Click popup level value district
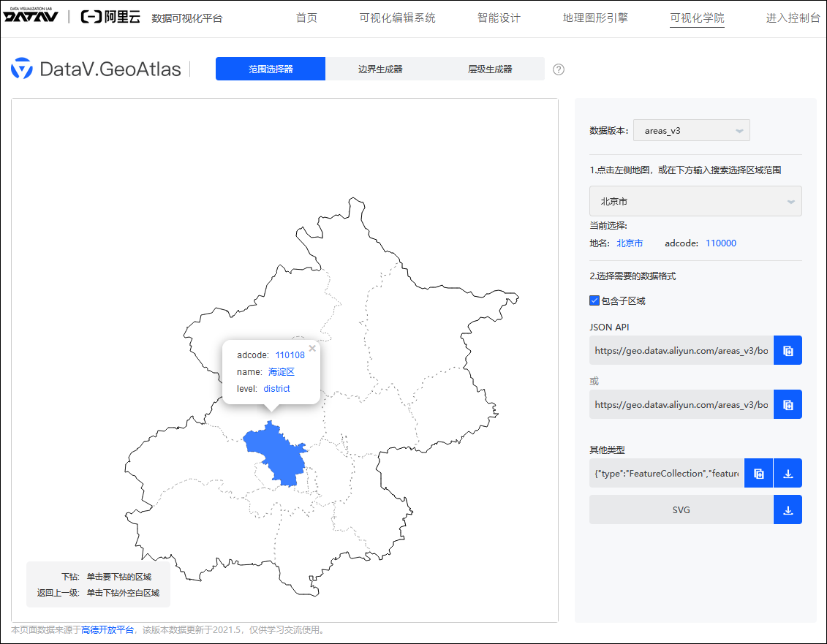Image resolution: width=827 pixels, height=644 pixels. pyautogui.click(x=276, y=389)
